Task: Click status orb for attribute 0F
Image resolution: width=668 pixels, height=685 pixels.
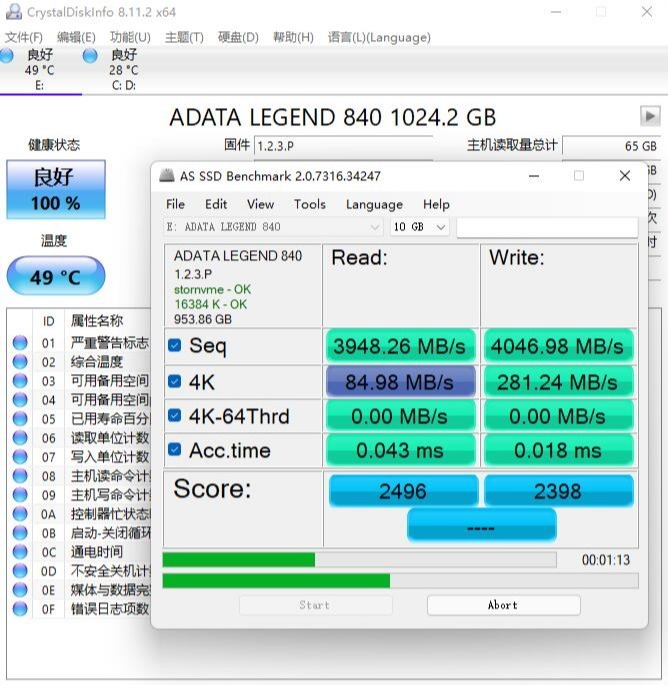Action: (x=20, y=609)
